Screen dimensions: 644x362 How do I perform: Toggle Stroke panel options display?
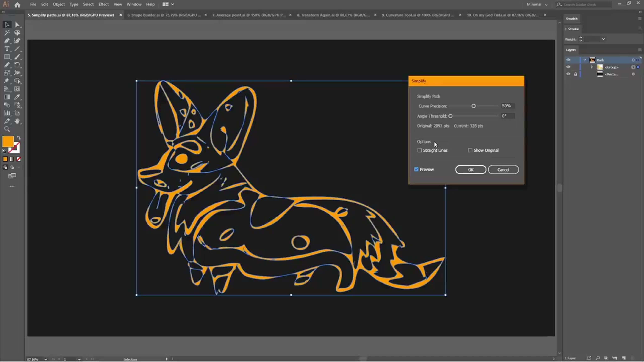point(566,29)
